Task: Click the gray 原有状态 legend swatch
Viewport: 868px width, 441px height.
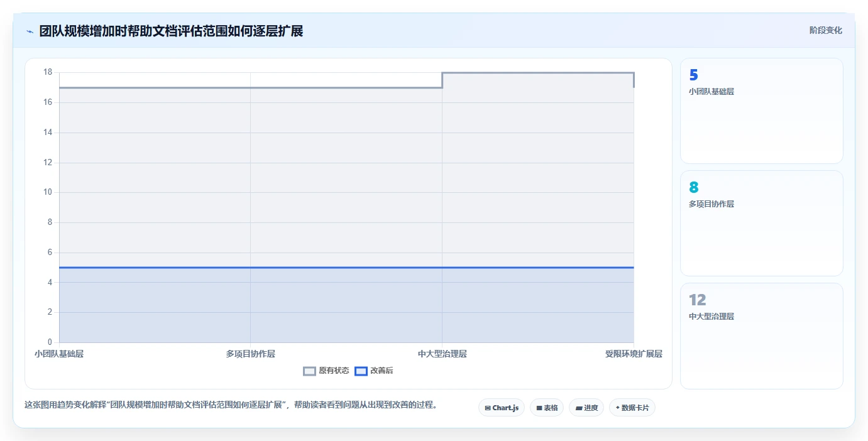Action: click(309, 371)
